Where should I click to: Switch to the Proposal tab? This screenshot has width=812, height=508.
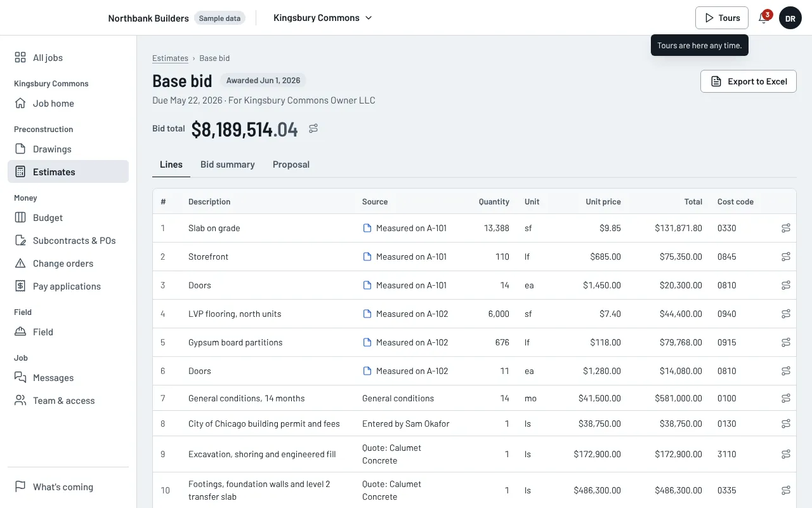291,164
